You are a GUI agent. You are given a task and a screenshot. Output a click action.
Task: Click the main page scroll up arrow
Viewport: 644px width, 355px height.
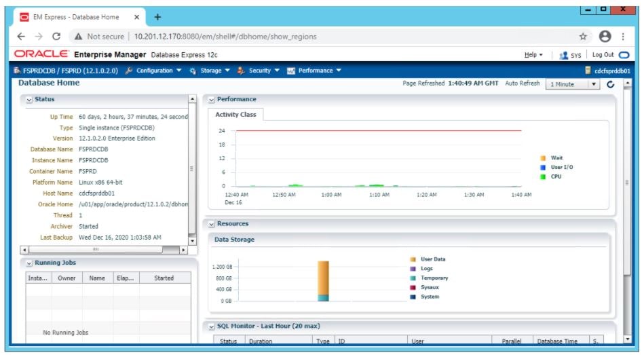tap(627, 83)
